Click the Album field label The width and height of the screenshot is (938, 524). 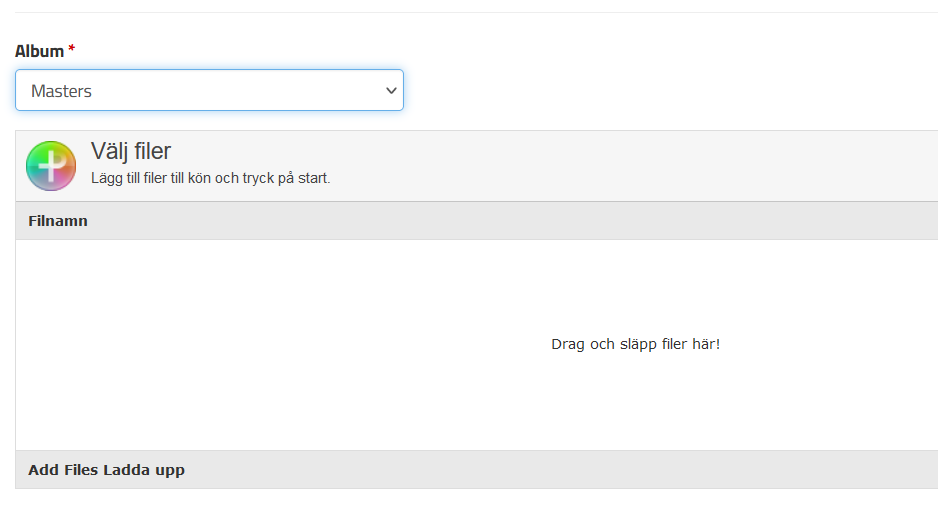point(39,51)
